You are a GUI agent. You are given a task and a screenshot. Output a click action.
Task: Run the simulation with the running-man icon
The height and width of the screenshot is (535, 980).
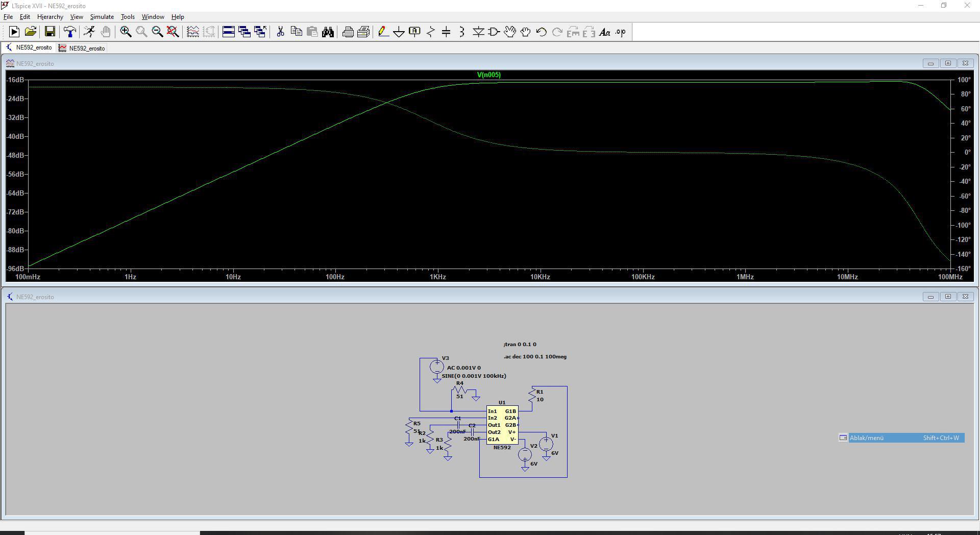point(89,32)
